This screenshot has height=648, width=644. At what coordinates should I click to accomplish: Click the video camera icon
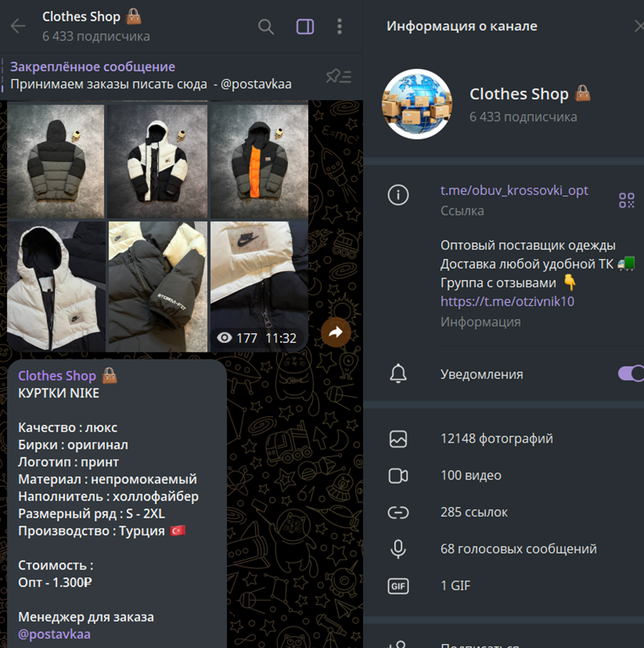coord(398,476)
